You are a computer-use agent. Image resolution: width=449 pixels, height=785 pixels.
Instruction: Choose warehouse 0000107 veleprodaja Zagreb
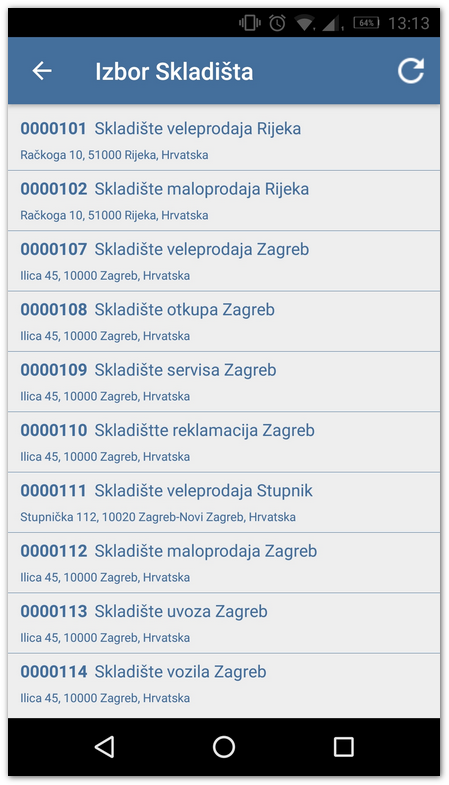224,261
